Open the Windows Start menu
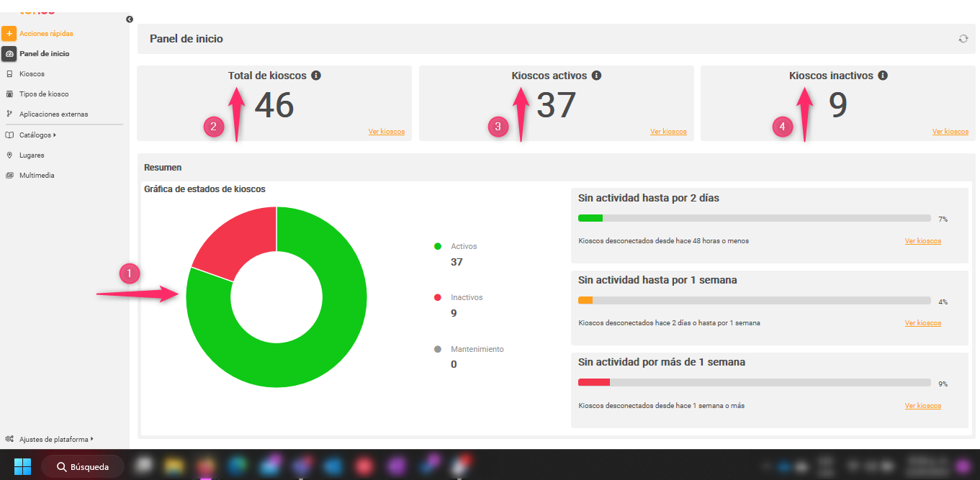 (23, 466)
